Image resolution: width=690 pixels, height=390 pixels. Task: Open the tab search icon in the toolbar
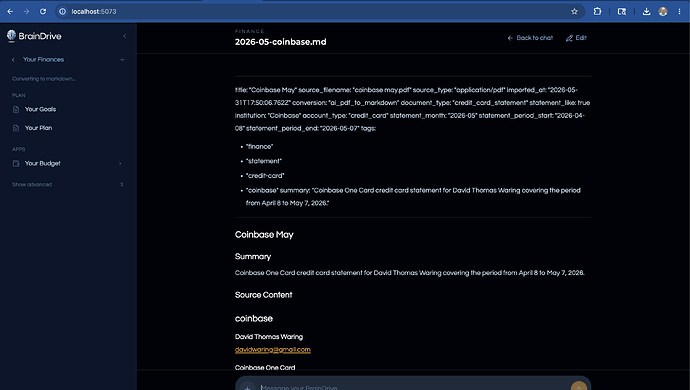click(x=622, y=11)
